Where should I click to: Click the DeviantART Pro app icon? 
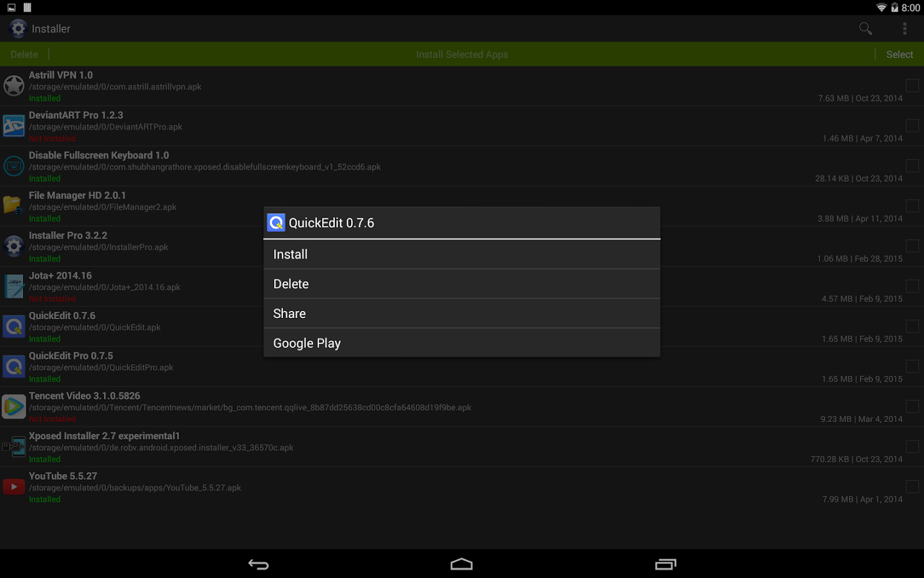(13, 126)
